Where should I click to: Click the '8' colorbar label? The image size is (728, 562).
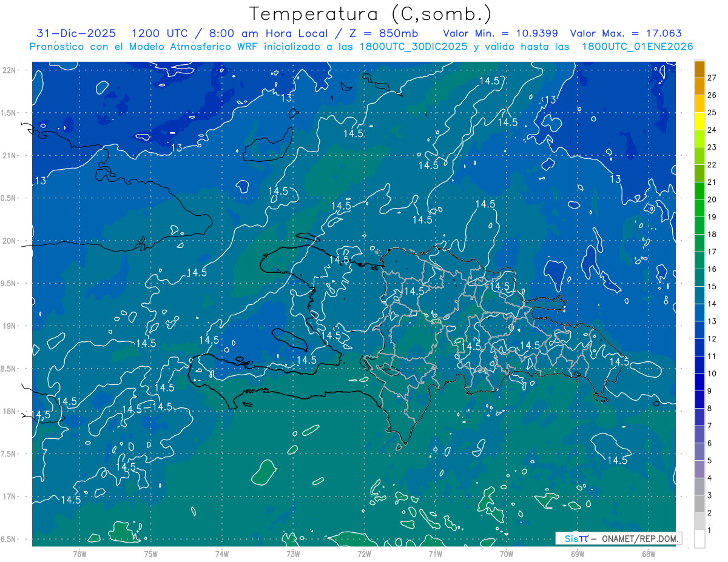click(709, 408)
